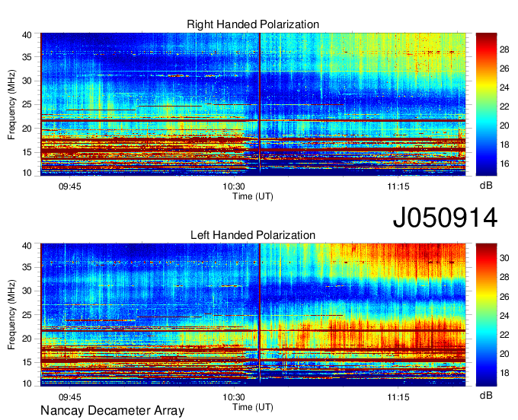This screenshot has width=518, height=420.
Task: Click the "30" frequency tick of Left Handed plot
Action: pyautogui.click(x=27, y=291)
